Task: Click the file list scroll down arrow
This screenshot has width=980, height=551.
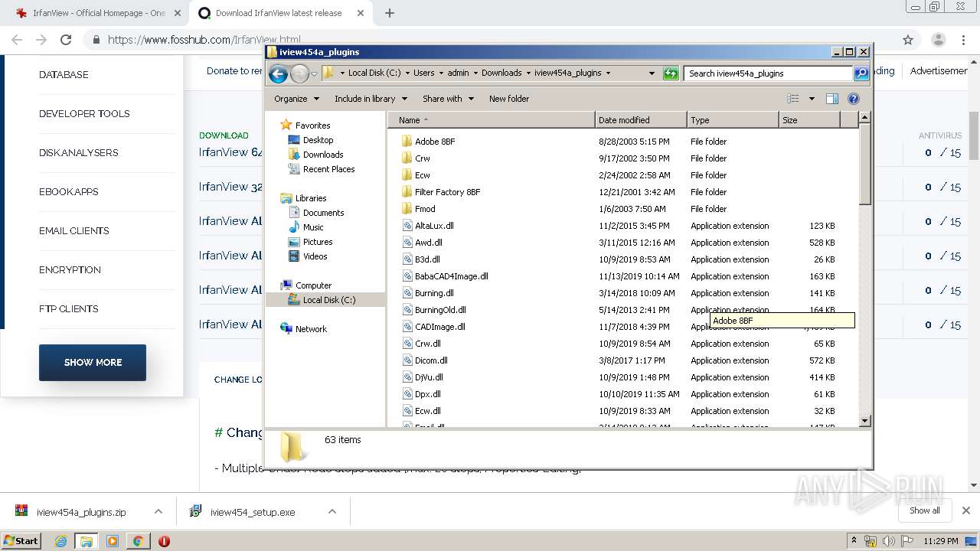Action: click(x=864, y=421)
